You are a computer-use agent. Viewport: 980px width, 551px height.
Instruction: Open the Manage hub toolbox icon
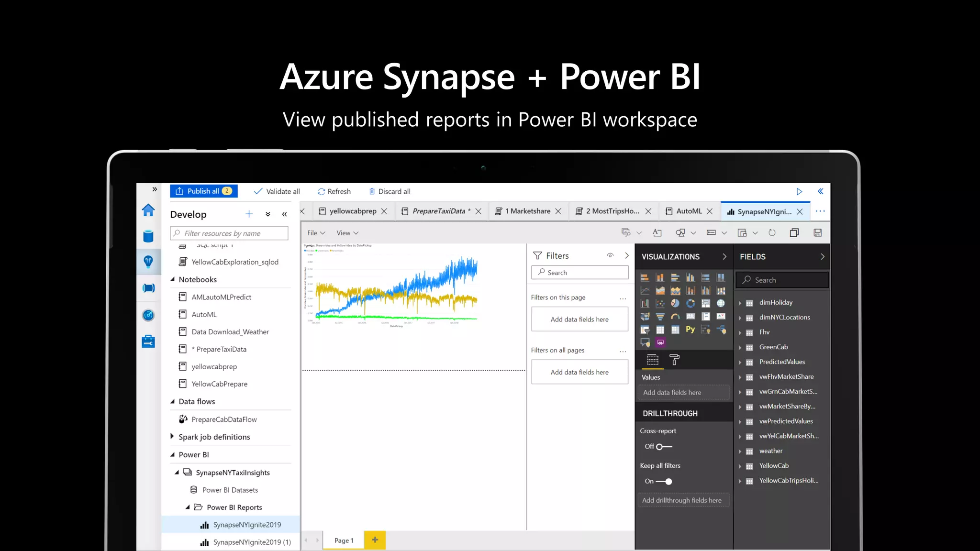point(148,341)
